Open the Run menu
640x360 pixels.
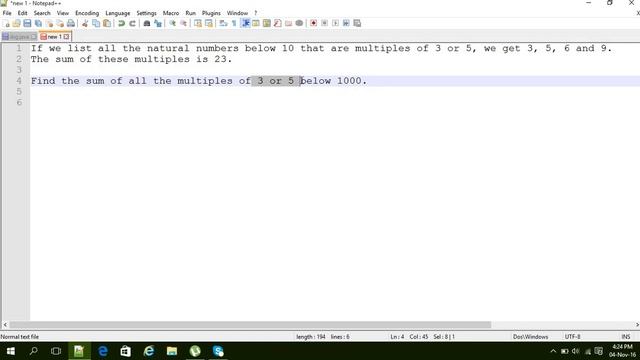pos(191,13)
